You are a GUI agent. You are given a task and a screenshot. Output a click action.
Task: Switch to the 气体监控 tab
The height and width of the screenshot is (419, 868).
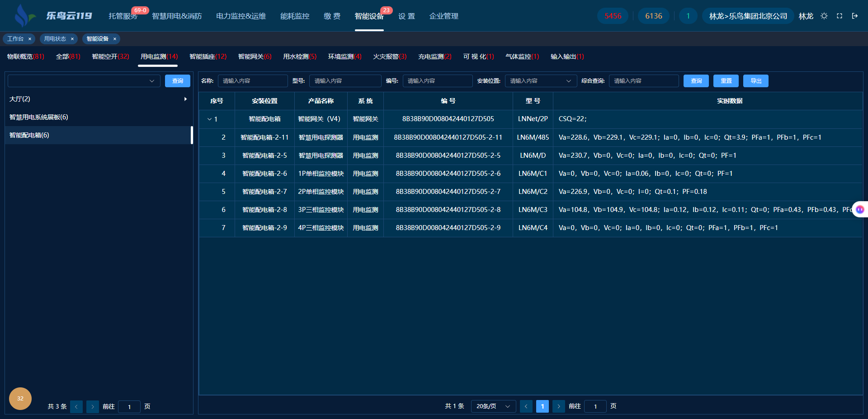(522, 56)
